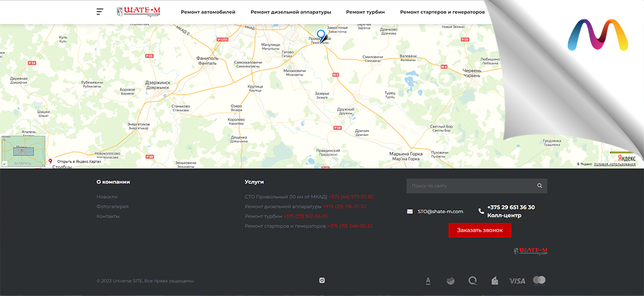Click the payment icon left of VISA
This screenshot has height=296, width=644.
click(495, 281)
